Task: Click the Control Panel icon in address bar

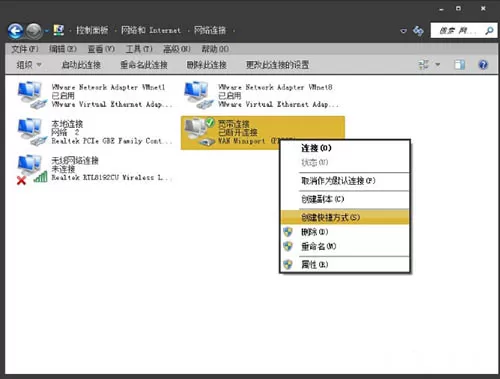Action: coord(59,30)
